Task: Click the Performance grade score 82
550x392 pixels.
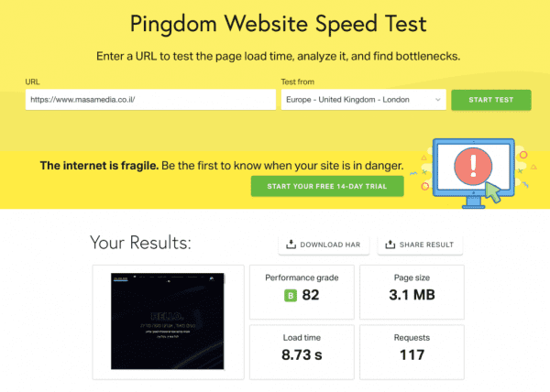Action: 310,294
